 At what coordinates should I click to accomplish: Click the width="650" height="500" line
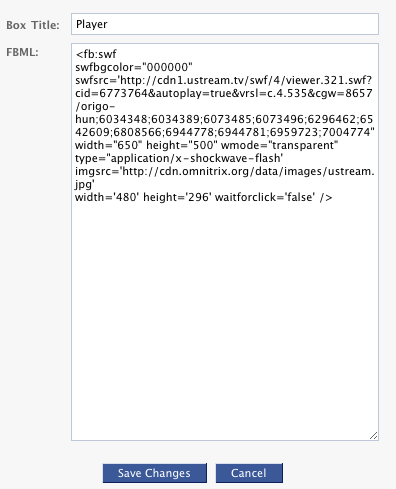pyautogui.click(x=207, y=145)
